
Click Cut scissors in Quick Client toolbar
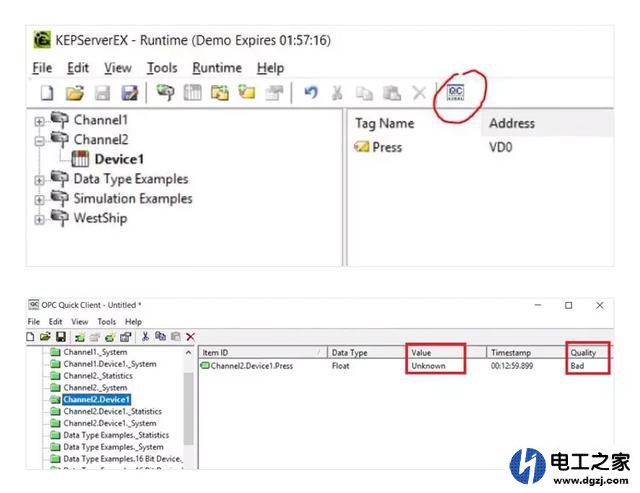[145, 337]
